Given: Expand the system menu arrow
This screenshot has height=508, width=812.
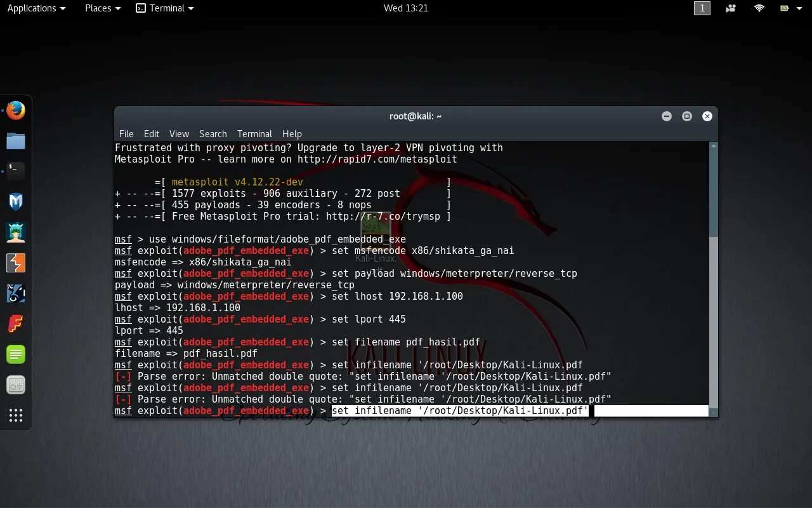Looking at the screenshot, I should pos(801,8).
